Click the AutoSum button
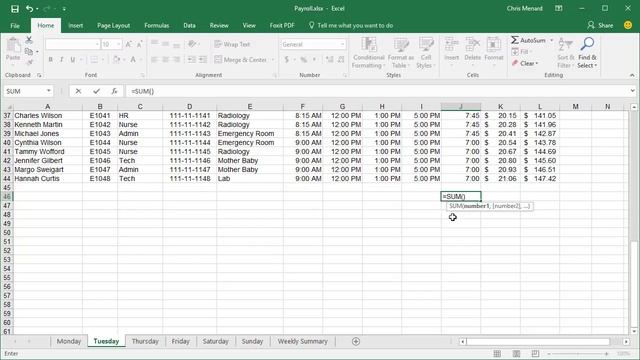 coord(529,40)
